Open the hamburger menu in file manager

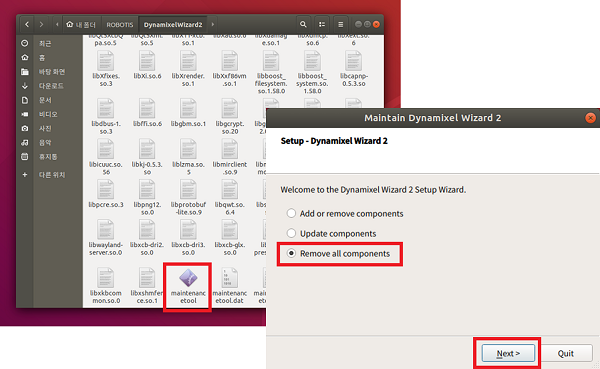[340, 24]
